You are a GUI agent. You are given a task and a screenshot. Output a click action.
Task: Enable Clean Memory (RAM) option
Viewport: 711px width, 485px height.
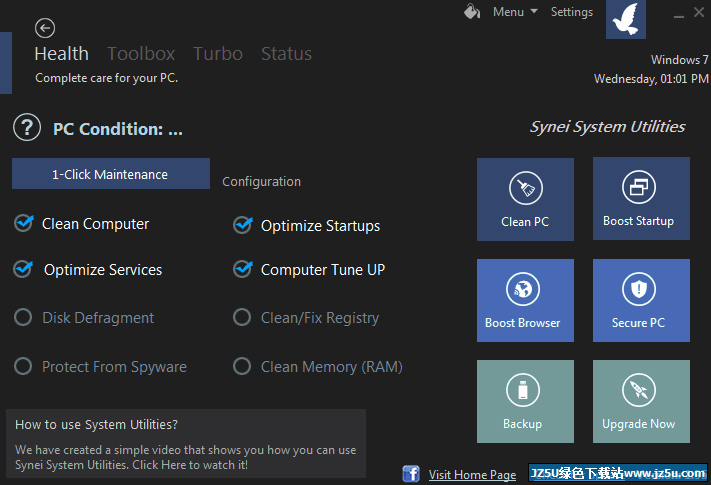242,366
